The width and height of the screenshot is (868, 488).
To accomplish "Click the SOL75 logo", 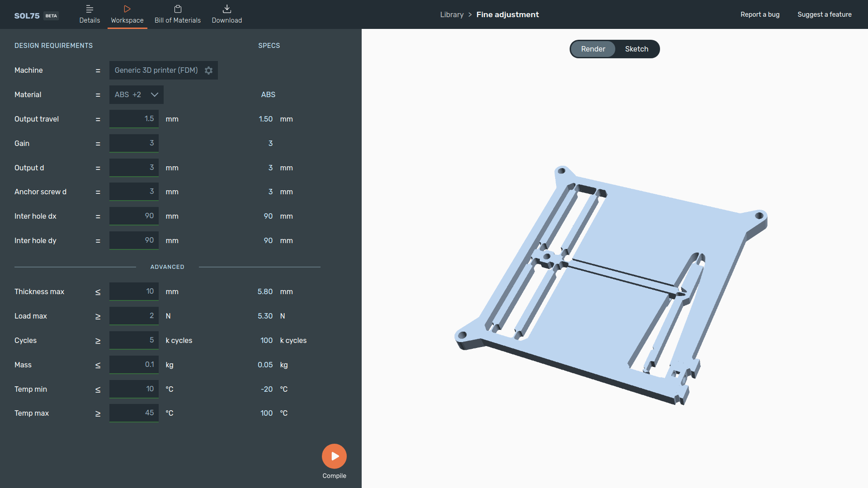I will [27, 15].
